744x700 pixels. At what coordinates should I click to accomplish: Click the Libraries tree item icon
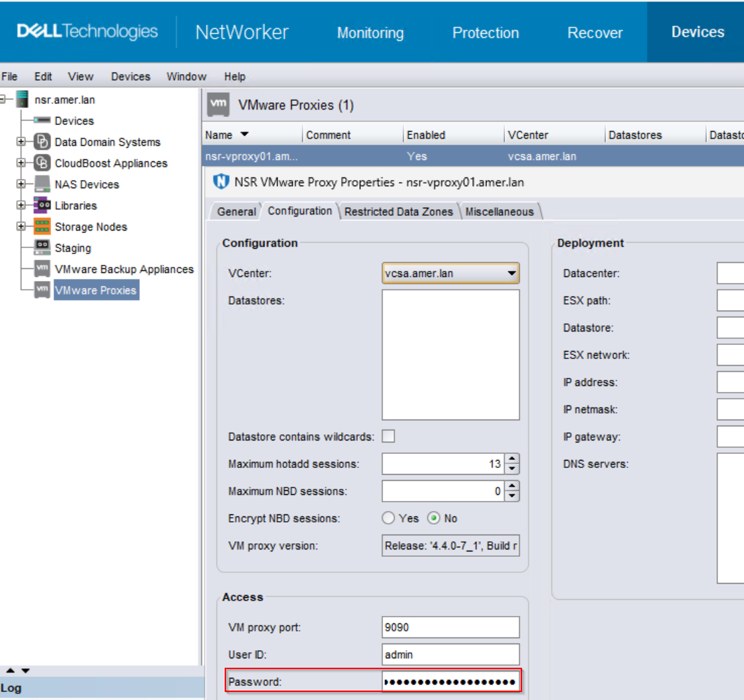point(42,205)
